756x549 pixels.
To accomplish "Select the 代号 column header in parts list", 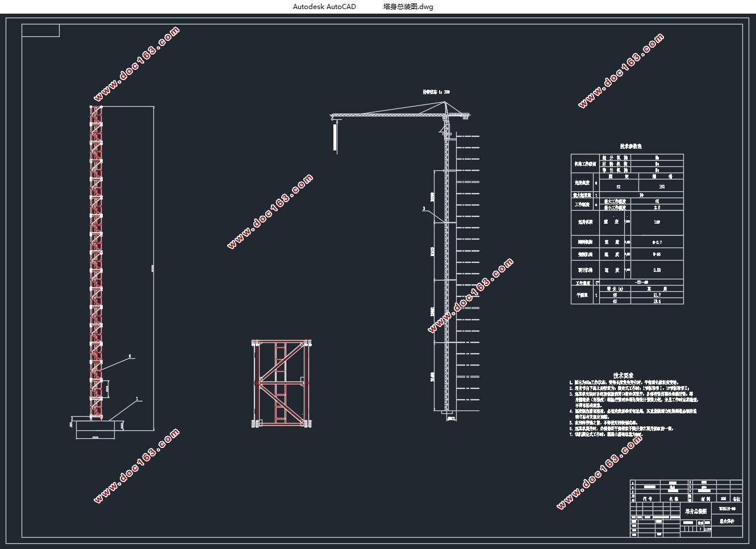I will tap(647, 498).
